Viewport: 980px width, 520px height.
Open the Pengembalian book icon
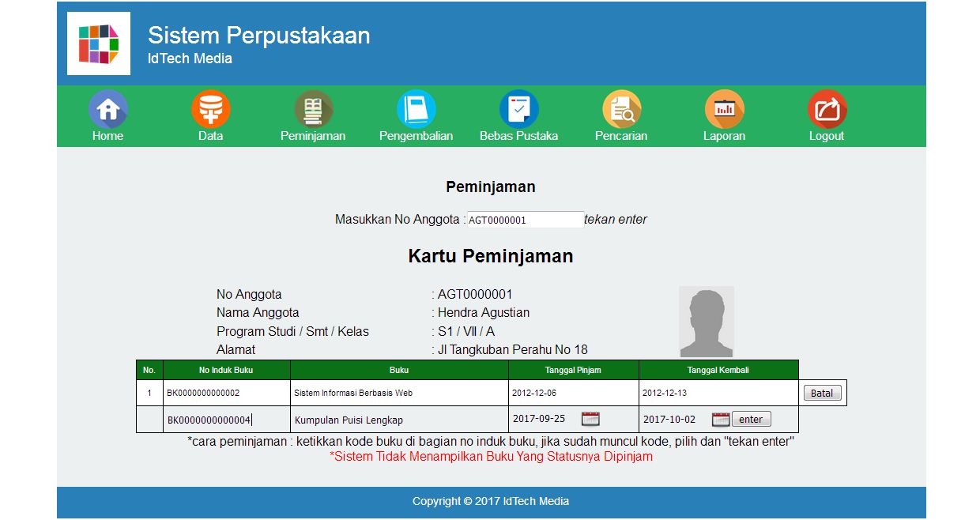416,109
